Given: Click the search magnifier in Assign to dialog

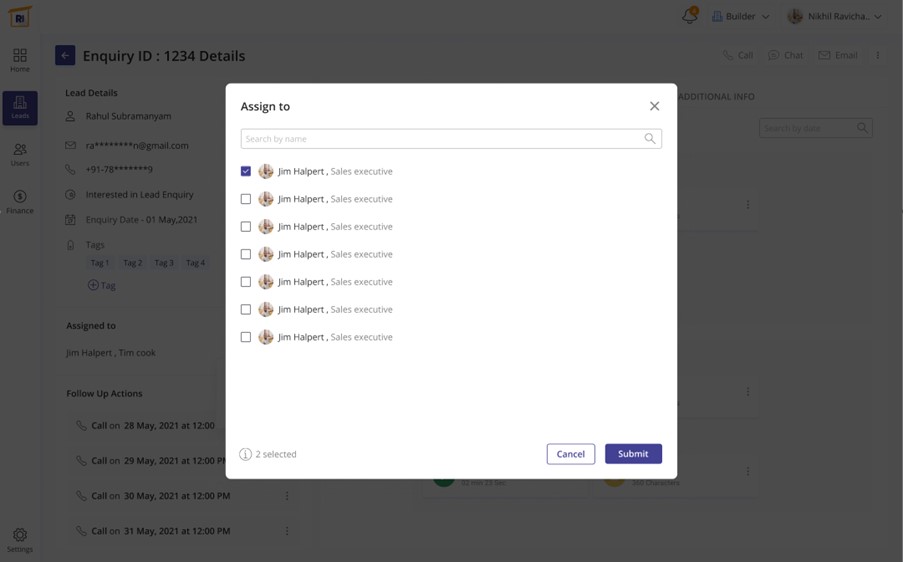Looking at the screenshot, I should (x=650, y=139).
